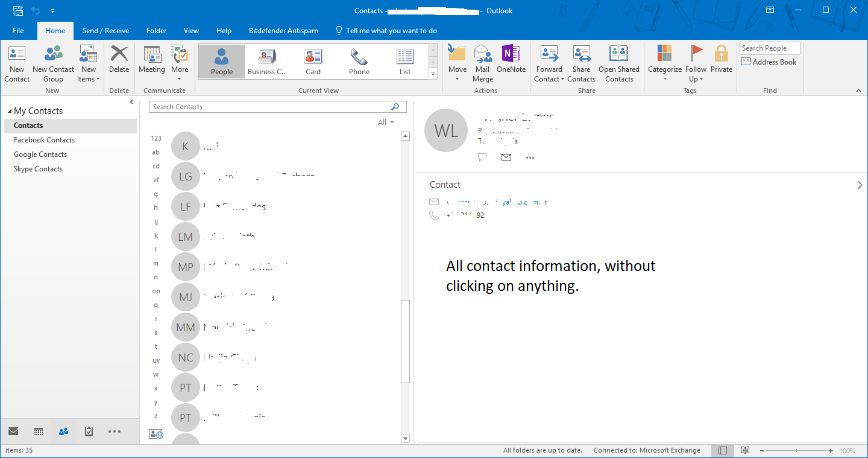
Task: Expand the Current View gallery
Action: pyautogui.click(x=433, y=74)
